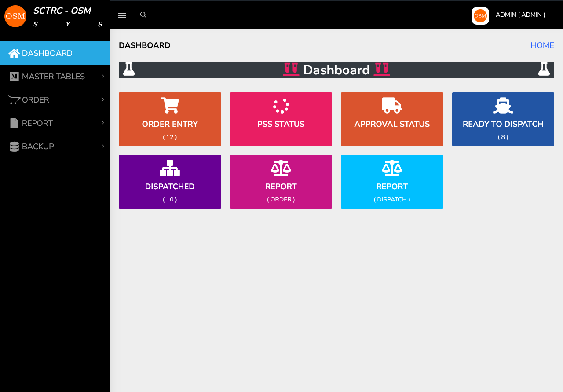This screenshot has height=392, width=563.
Task: Open the search magnifier in top bar
Action: (143, 15)
